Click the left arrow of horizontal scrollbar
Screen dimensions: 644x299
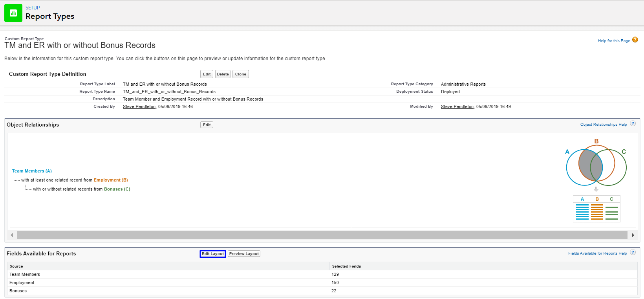tap(12, 235)
